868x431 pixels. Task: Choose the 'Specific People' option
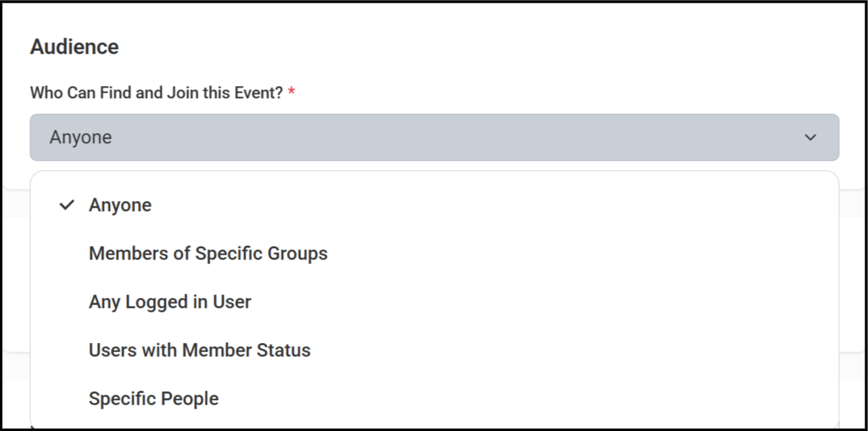154,399
